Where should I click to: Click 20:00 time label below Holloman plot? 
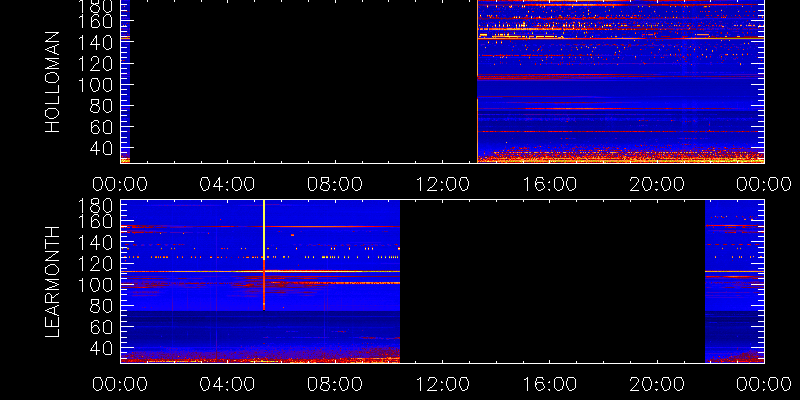point(657,184)
